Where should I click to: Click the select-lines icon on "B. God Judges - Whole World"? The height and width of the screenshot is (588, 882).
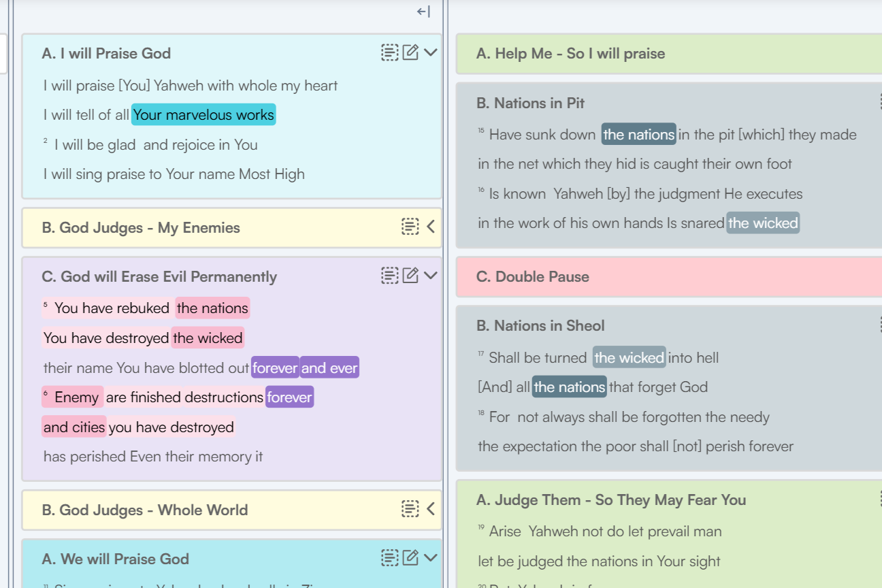[x=410, y=509]
